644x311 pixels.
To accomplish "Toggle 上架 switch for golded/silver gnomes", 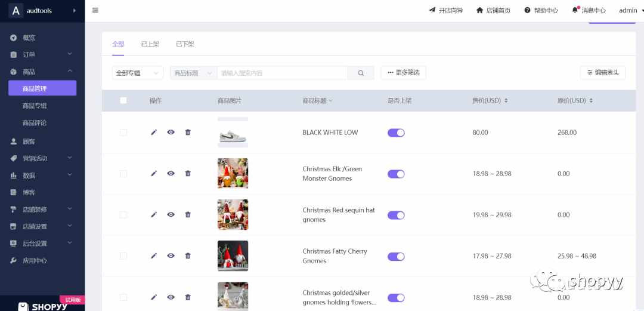I will click(396, 298).
